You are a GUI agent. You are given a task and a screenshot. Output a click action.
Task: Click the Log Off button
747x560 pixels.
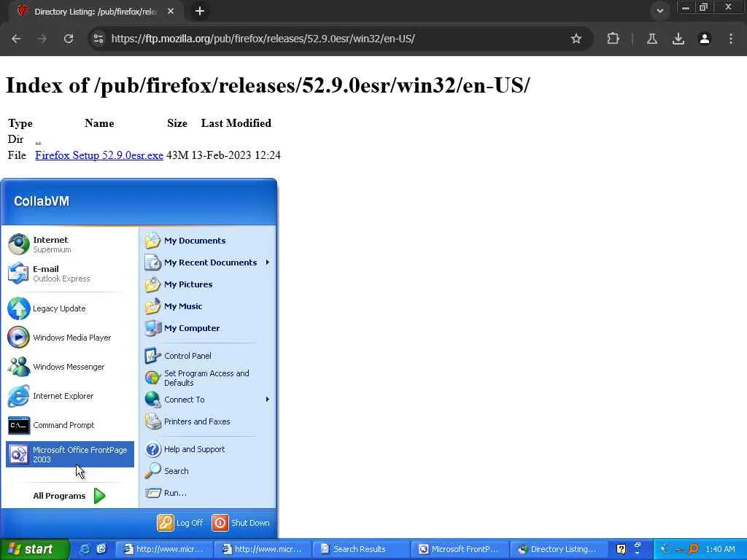tap(180, 523)
